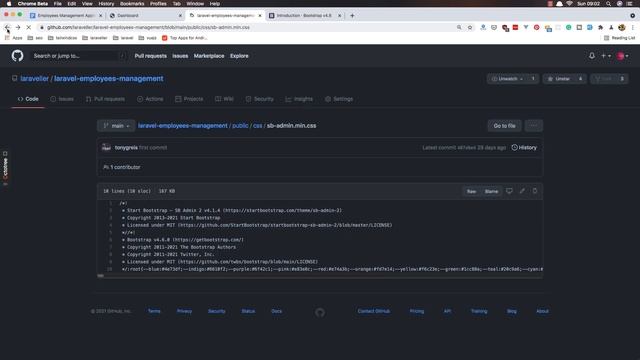Edit this file with pencil icon
This screenshot has width=640, height=360.
(x=522, y=191)
